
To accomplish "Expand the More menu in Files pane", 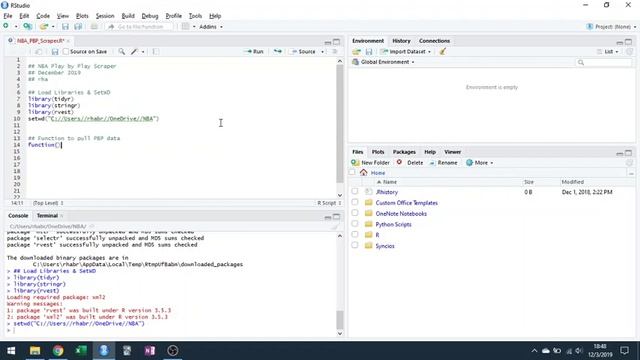I will pyautogui.click(x=480, y=162).
